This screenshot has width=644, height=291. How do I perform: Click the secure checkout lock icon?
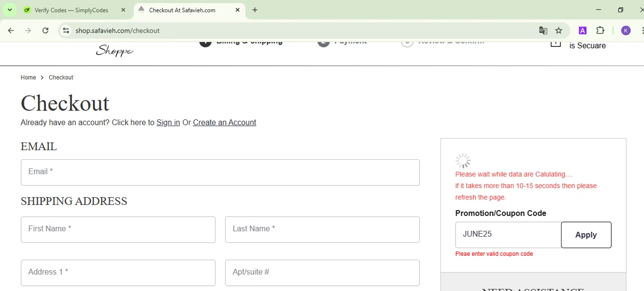click(x=556, y=43)
